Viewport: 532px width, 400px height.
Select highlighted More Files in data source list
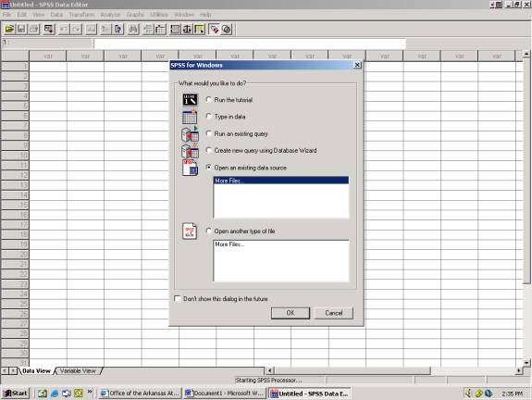pyautogui.click(x=281, y=181)
